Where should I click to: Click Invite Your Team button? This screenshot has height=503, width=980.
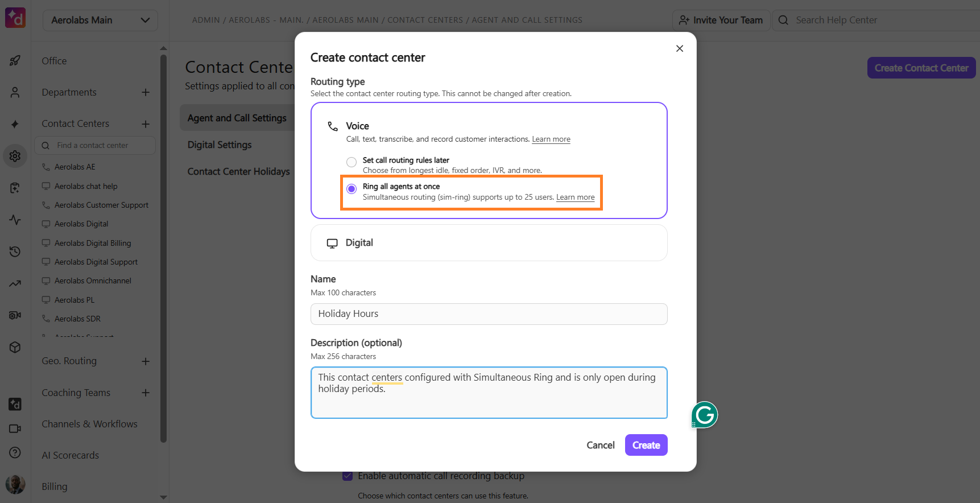[x=721, y=20]
